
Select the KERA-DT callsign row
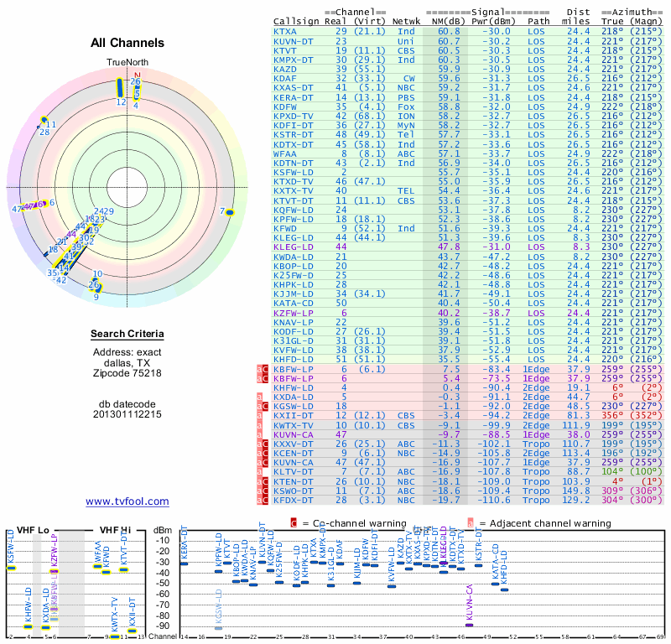tap(293, 97)
